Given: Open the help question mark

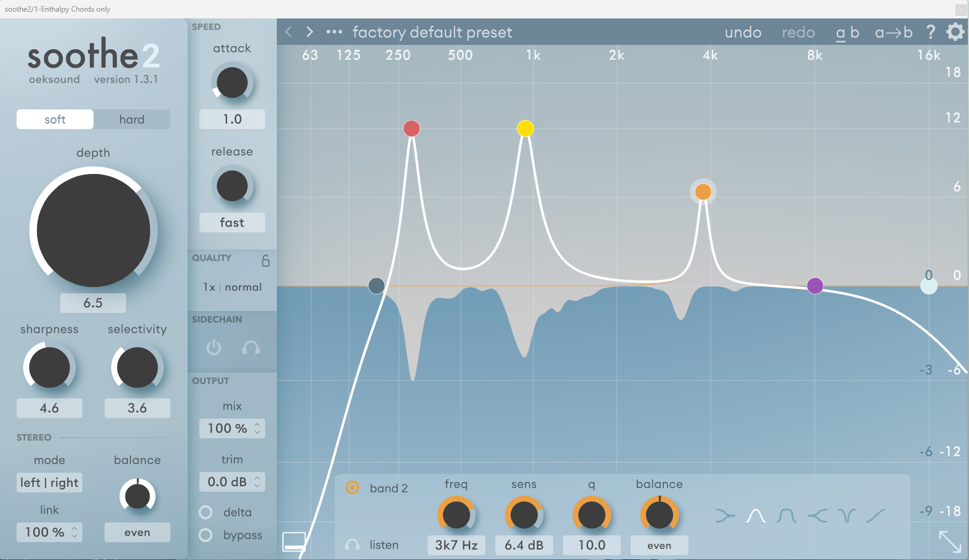Looking at the screenshot, I should click(930, 32).
